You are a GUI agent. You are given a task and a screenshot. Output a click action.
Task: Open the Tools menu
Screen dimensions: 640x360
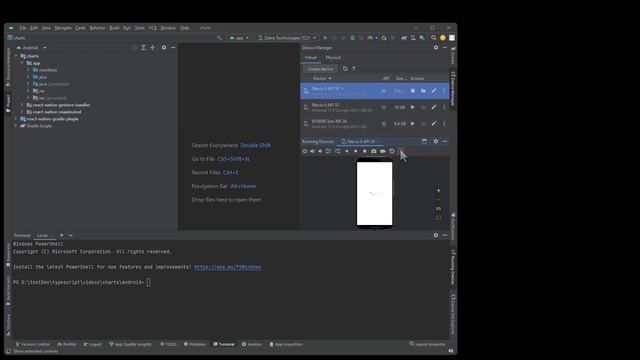tap(140, 28)
